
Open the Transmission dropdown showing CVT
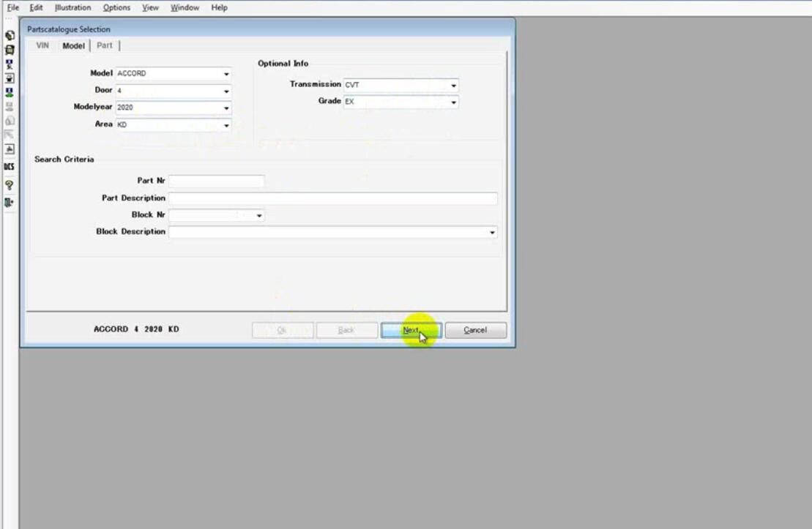[x=454, y=85]
